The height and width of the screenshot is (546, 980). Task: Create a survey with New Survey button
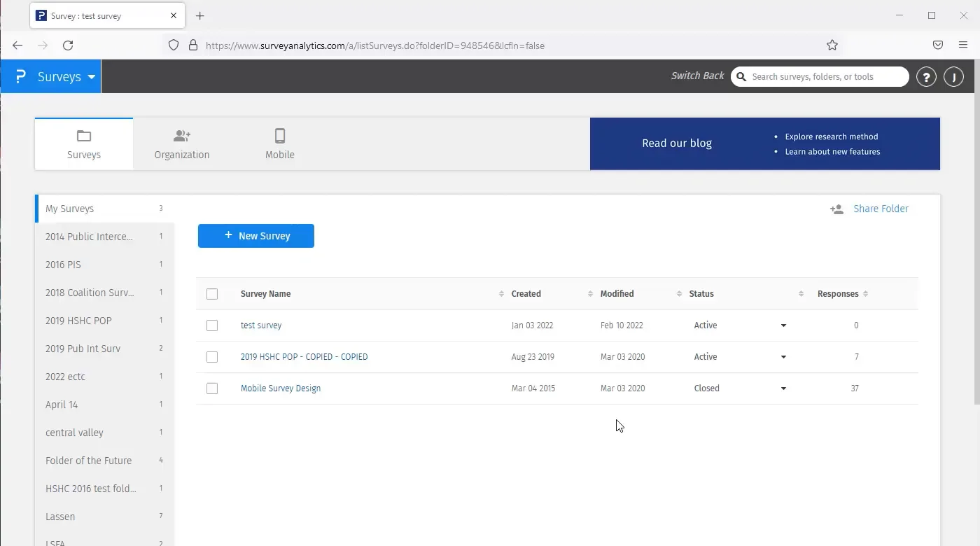coord(256,236)
